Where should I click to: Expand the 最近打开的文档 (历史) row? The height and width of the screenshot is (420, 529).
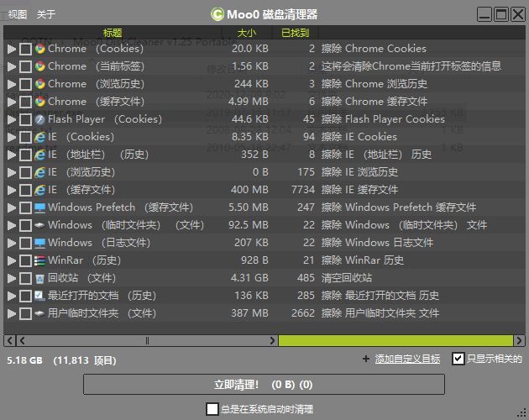pyautogui.click(x=12, y=296)
